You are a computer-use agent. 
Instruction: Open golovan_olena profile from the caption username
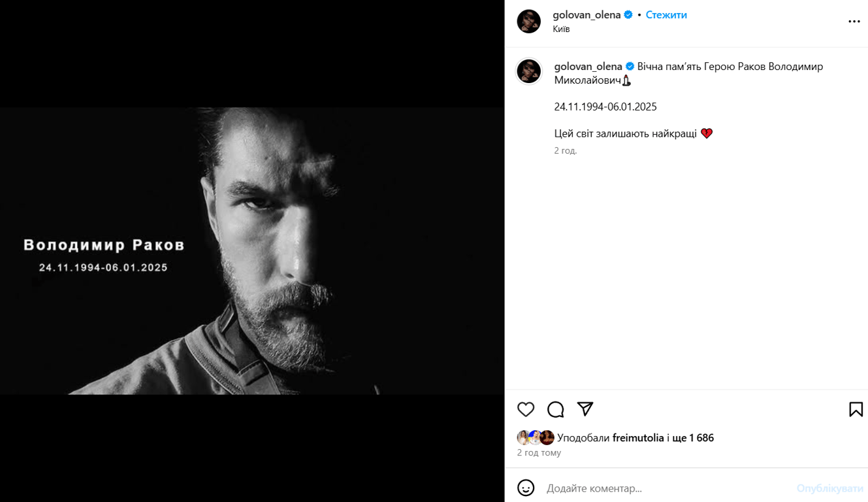click(x=587, y=65)
